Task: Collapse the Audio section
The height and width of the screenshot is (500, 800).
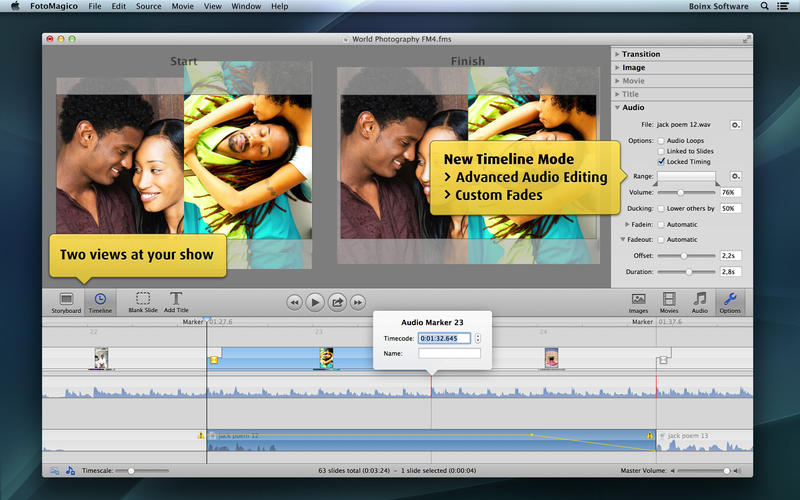Action: 632,107
